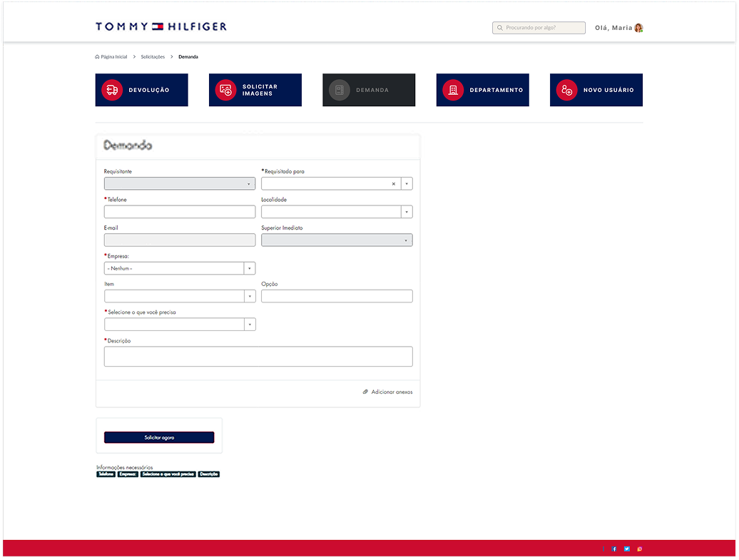Open Solicitações breadcrumb link
The height and width of the screenshot is (560, 739).
(x=153, y=57)
